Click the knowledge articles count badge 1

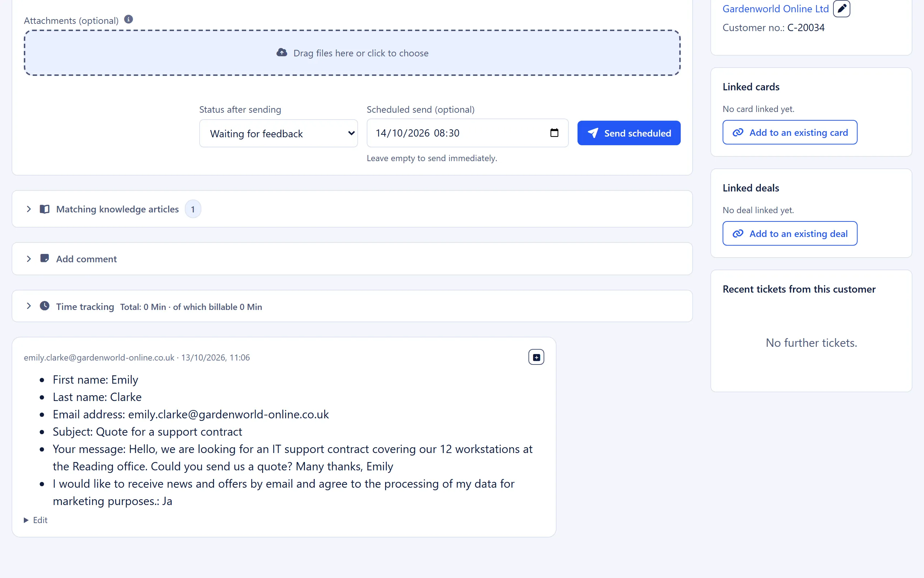pos(193,209)
